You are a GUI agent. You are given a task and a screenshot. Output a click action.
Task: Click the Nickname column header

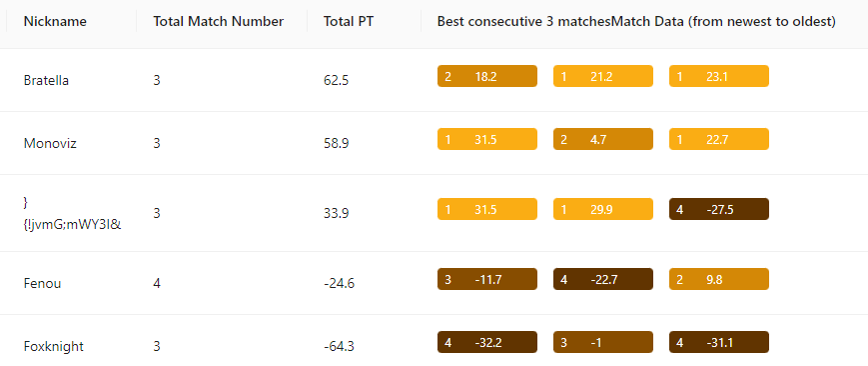tap(55, 22)
